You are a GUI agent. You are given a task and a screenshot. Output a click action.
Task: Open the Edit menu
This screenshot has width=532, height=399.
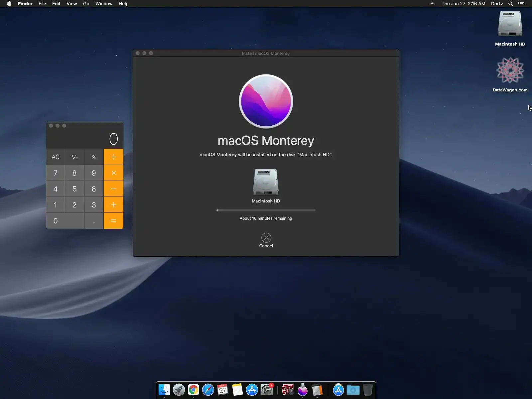(x=56, y=4)
